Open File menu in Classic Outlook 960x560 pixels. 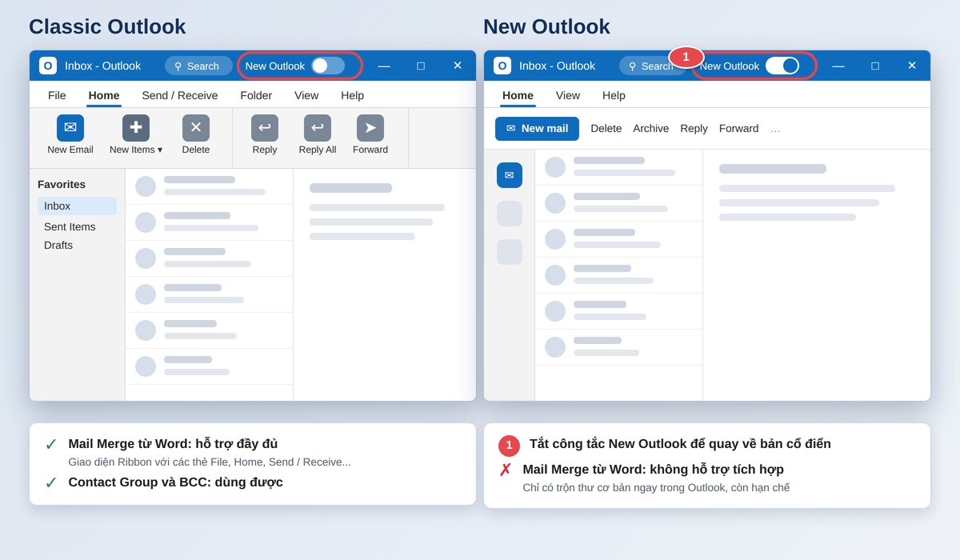[x=57, y=95]
